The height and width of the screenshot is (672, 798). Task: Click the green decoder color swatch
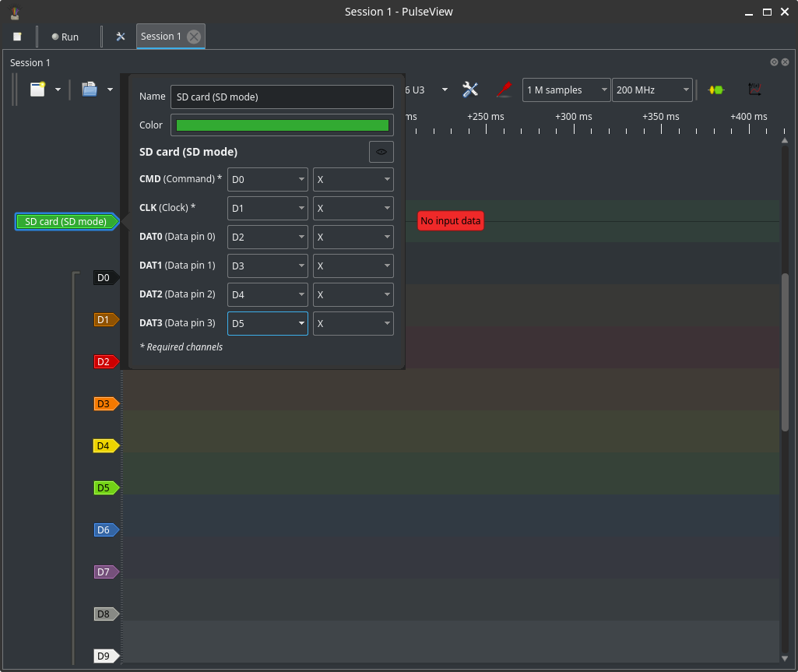(282, 125)
